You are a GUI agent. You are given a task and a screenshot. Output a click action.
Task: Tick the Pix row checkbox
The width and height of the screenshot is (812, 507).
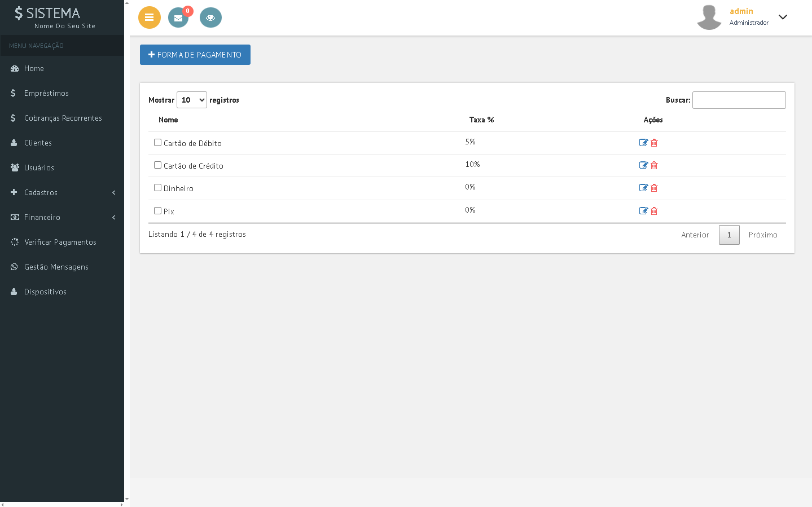[158, 211]
